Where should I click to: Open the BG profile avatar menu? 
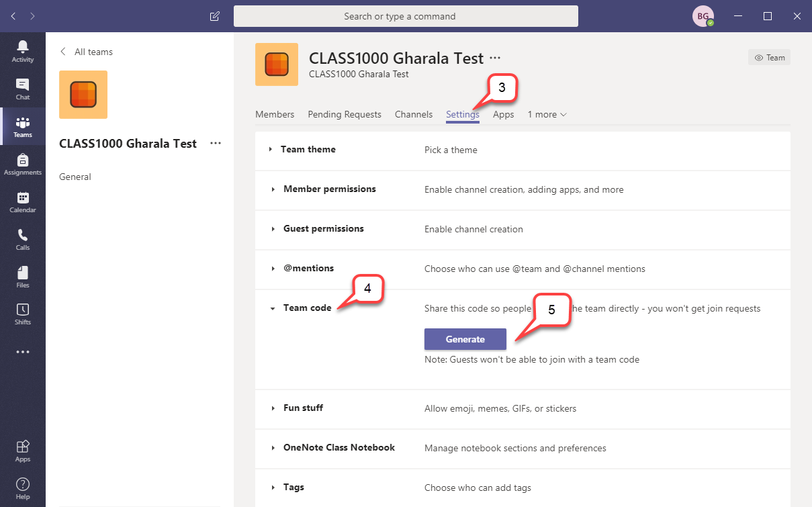pyautogui.click(x=703, y=16)
